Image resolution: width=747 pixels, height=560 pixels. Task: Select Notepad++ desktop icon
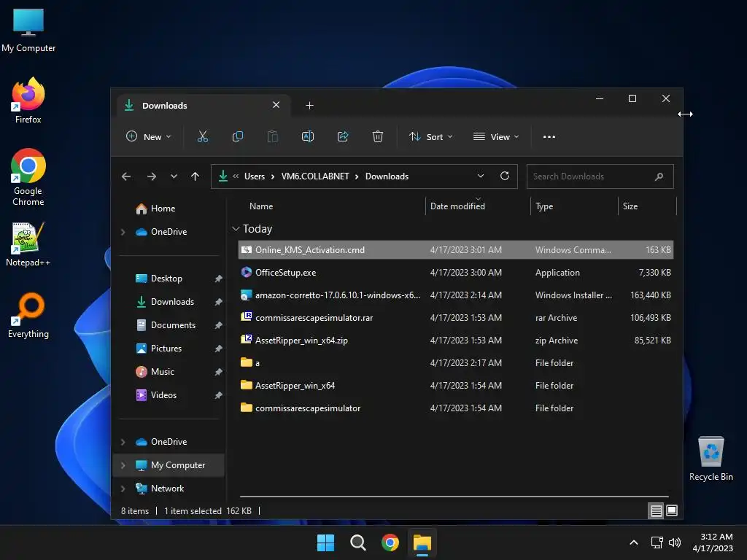(28, 244)
